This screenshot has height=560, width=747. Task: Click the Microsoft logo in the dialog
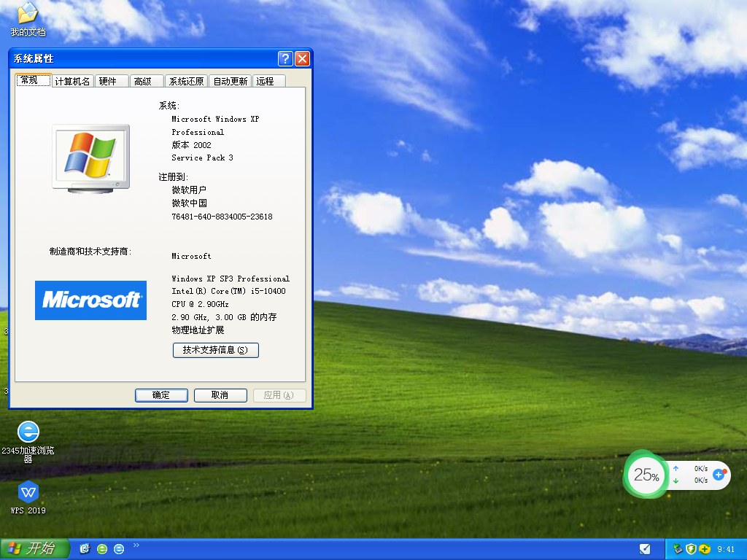(90, 300)
